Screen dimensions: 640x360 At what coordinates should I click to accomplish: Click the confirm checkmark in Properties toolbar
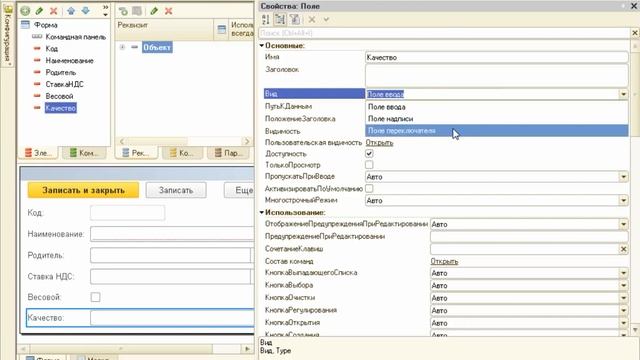coord(326,19)
